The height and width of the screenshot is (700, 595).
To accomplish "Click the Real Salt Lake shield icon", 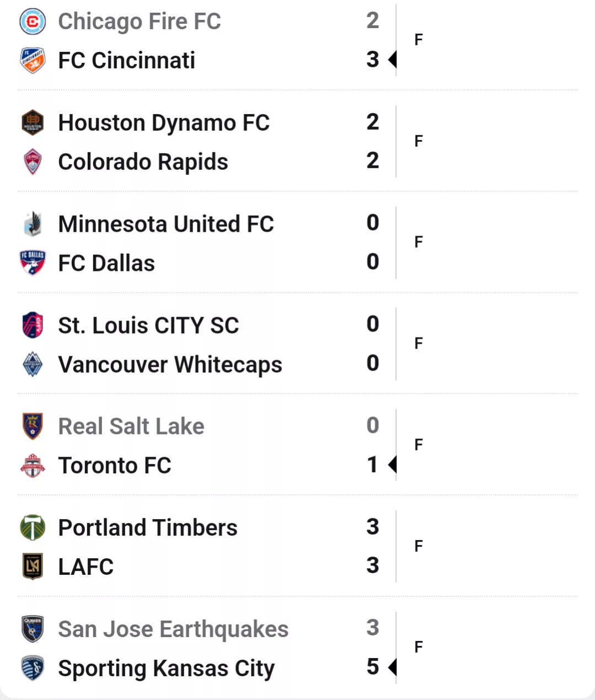I will [33, 426].
